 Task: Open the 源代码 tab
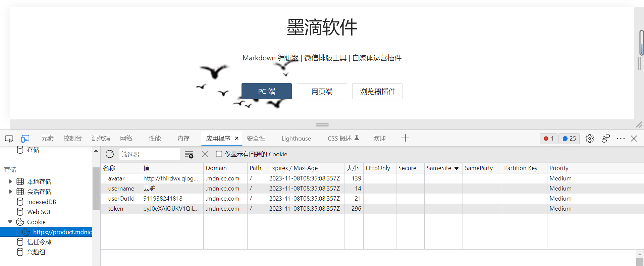click(x=101, y=139)
